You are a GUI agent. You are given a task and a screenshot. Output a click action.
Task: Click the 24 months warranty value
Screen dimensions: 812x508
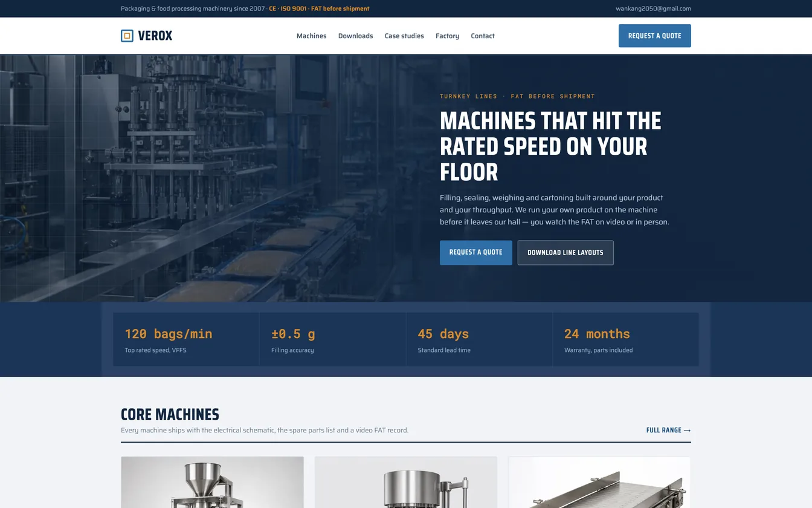pos(597,334)
